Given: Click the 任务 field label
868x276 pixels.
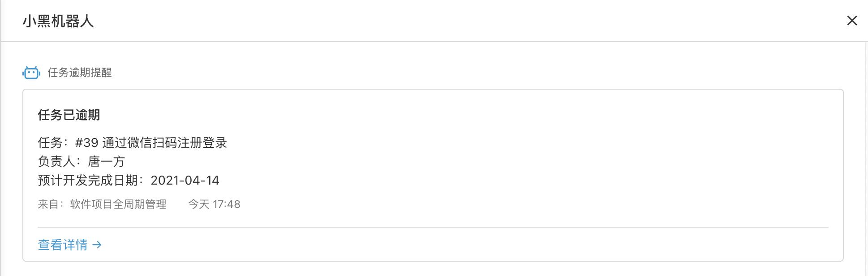Looking at the screenshot, I should (50, 143).
